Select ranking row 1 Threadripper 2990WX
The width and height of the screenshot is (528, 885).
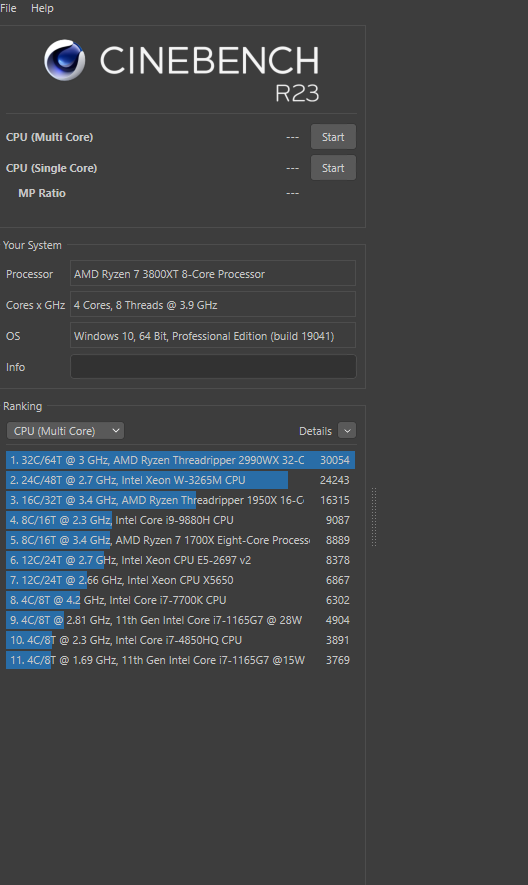pos(181,460)
